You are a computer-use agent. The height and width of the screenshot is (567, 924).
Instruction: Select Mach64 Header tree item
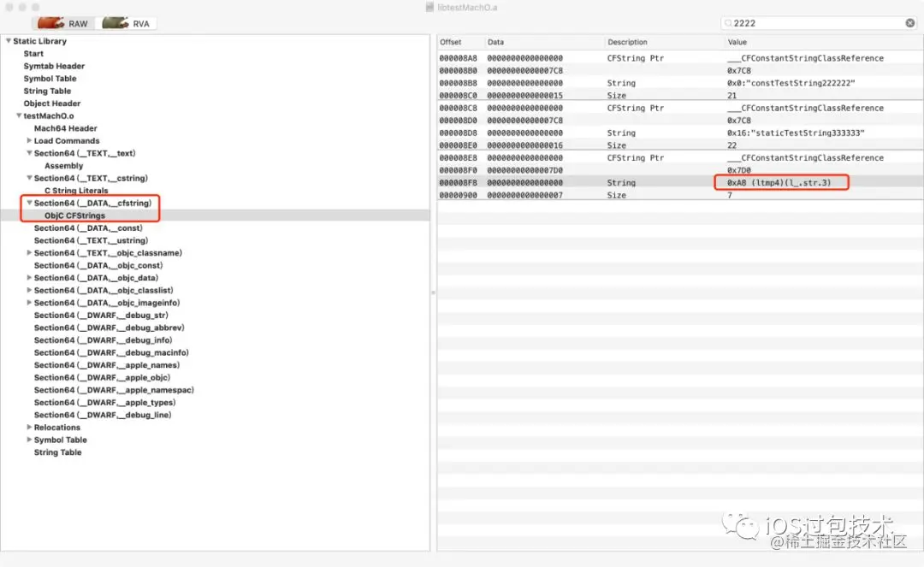click(65, 128)
